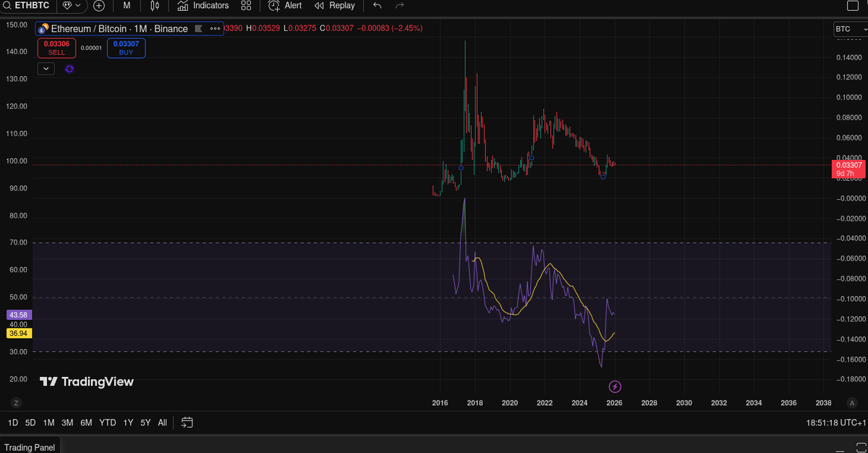
Task: Click the blue BUY 0.03307 button
Action: click(x=126, y=48)
